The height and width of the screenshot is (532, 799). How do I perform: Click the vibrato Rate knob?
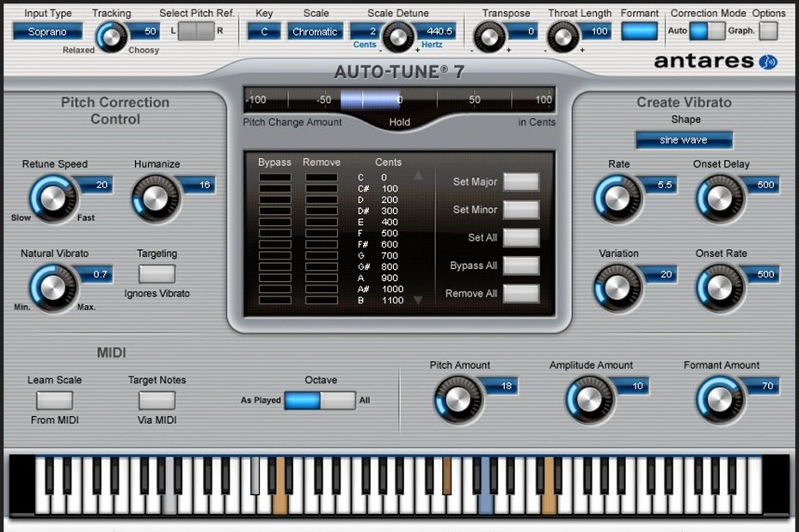tap(617, 199)
